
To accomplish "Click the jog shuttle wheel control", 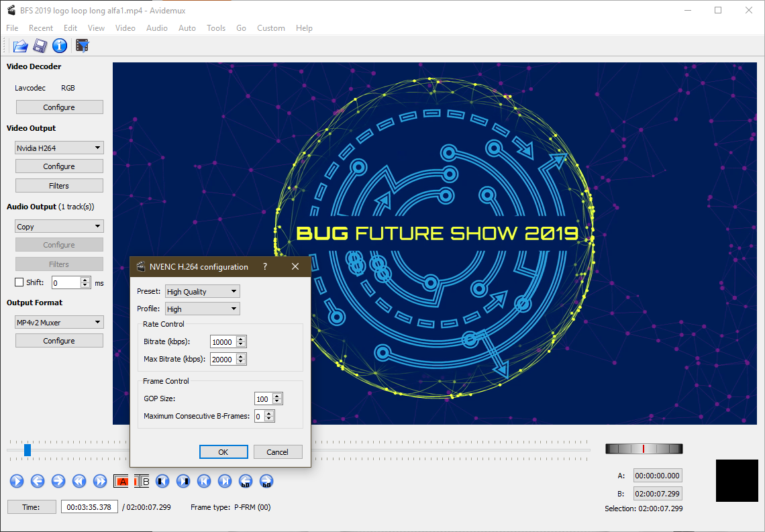I will [x=644, y=449].
